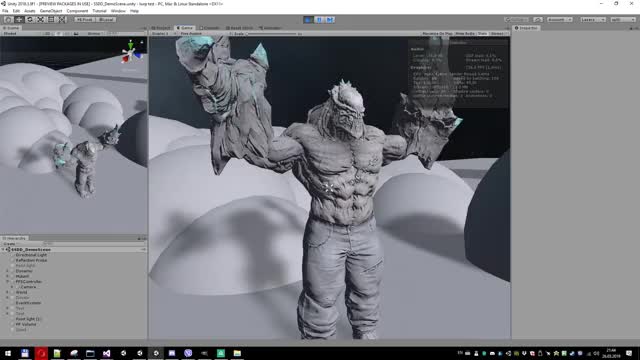
Task: Toggle the Stats overlay in Game view
Action: click(482, 33)
